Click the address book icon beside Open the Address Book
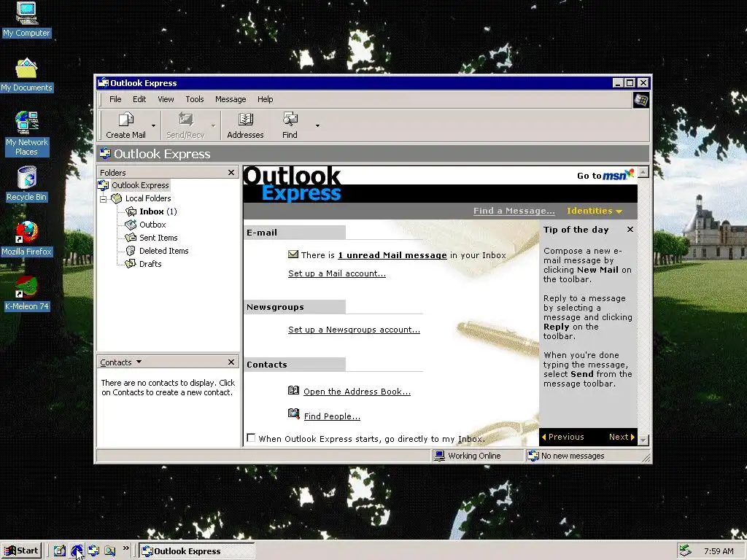This screenshot has height=560, width=747. pyautogui.click(x=293, y=391)
